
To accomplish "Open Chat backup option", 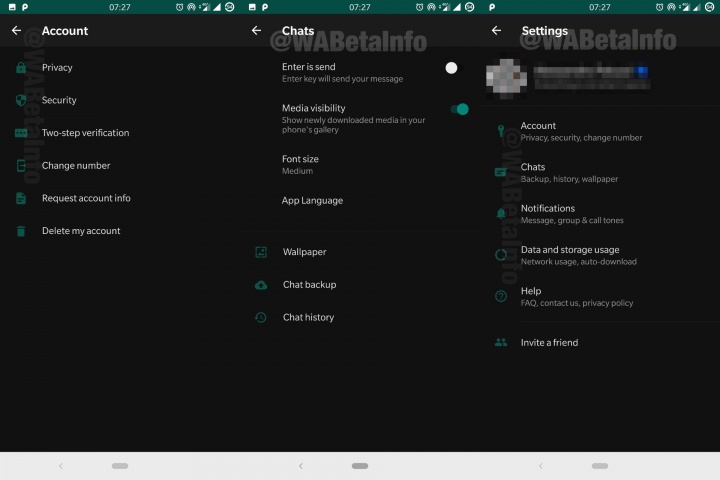I will tap(360, 285).
